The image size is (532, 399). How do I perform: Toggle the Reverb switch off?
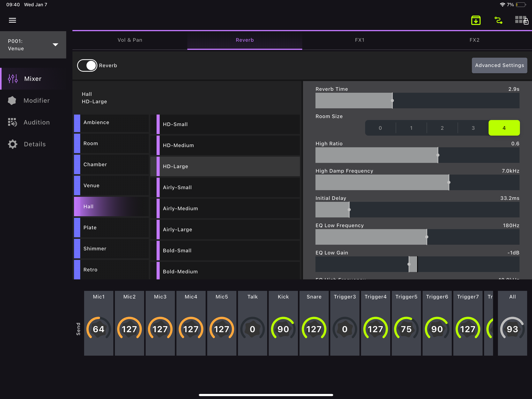(x=87, y=65)
